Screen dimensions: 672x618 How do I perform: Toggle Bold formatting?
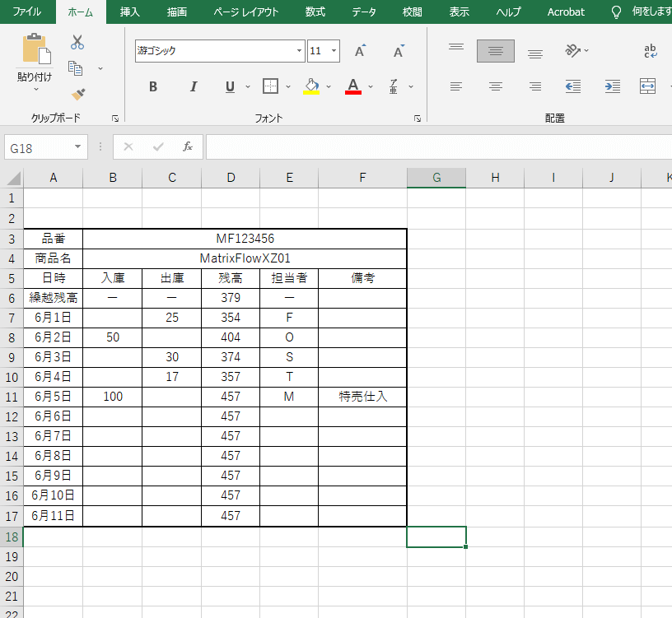click(153, 86)
